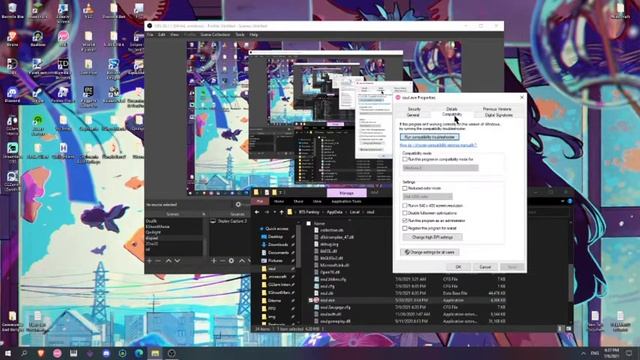Screen dimensions: 640x360
Task: Click Change high DPI settings button
Action: pyautogui.click(x=432, y=237)
